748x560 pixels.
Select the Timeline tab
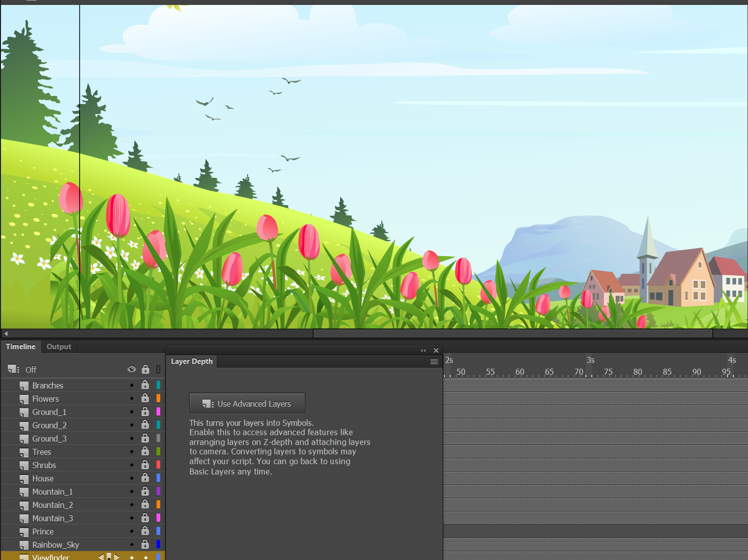(x=21, y=347)
